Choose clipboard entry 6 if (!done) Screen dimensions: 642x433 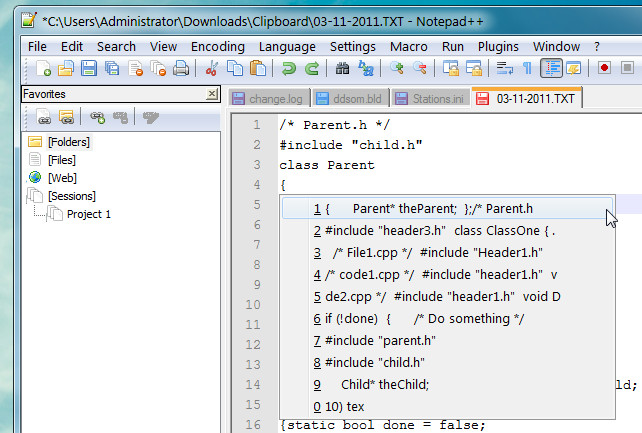click(x=447, y=319)
